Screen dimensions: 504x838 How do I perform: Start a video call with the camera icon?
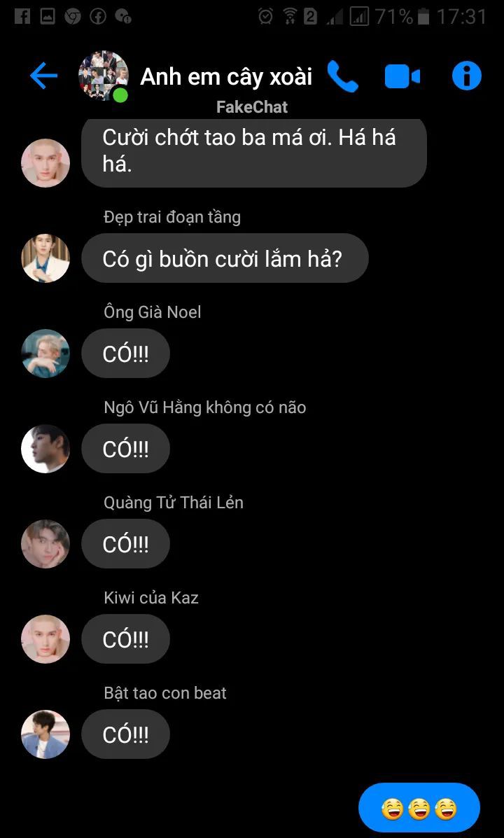(402, 76)
